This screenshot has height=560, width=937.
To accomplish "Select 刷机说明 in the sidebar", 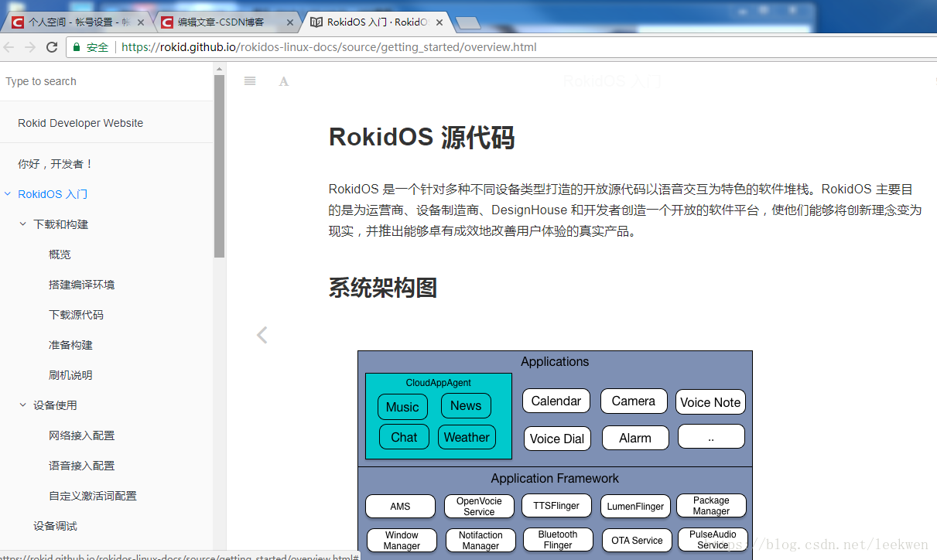I will tap(70, 375).
